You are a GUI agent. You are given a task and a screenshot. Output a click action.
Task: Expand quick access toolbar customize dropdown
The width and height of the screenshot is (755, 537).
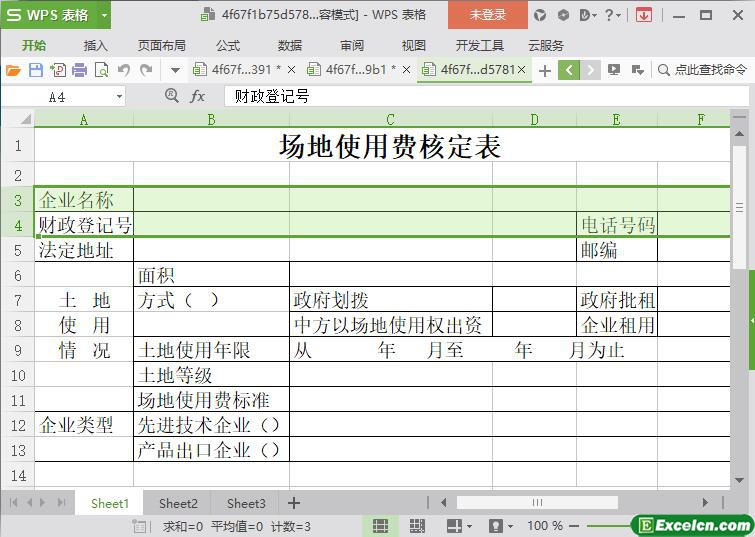(x=175, y=70)
